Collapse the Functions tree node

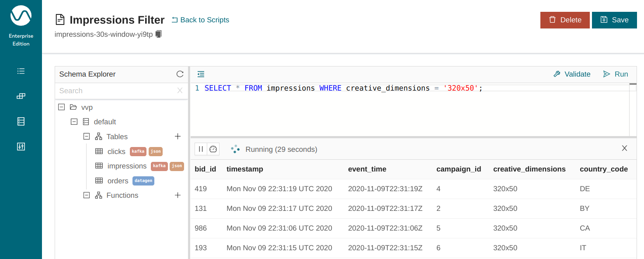87,195
